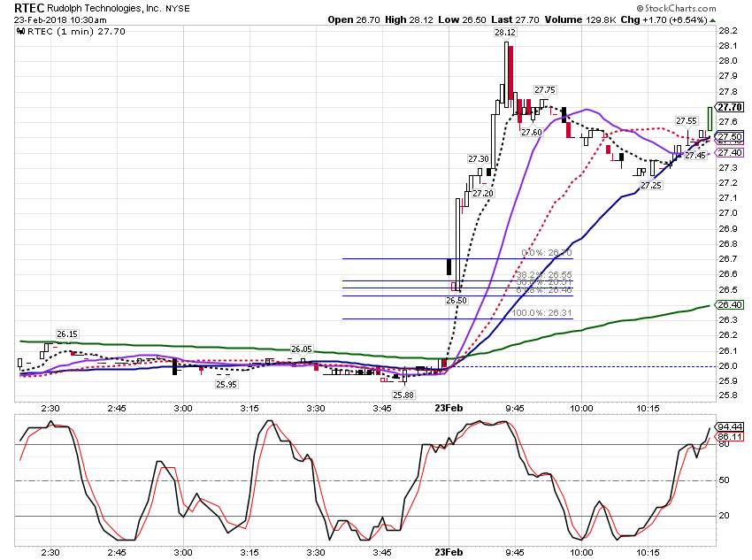Screen dimensions: 752x560
Task: Click the 28.2 label on the price axis
Action: point(727,31)
